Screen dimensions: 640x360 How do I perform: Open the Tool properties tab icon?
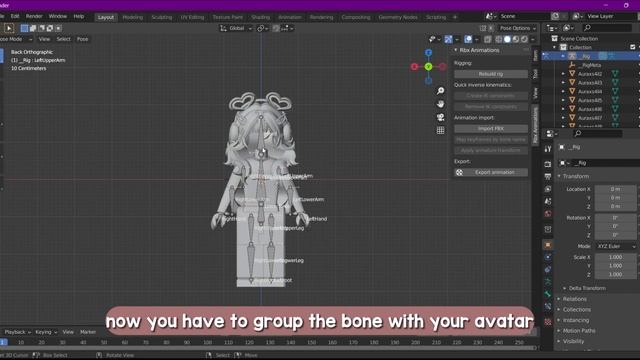[x=548, y=149]
